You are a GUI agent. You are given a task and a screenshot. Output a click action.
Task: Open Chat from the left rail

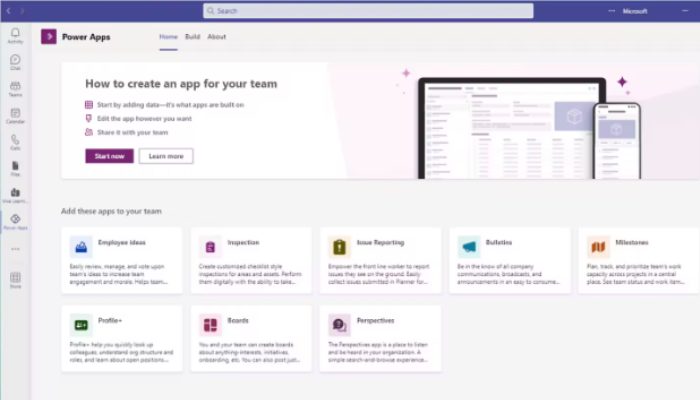point(15,62)
